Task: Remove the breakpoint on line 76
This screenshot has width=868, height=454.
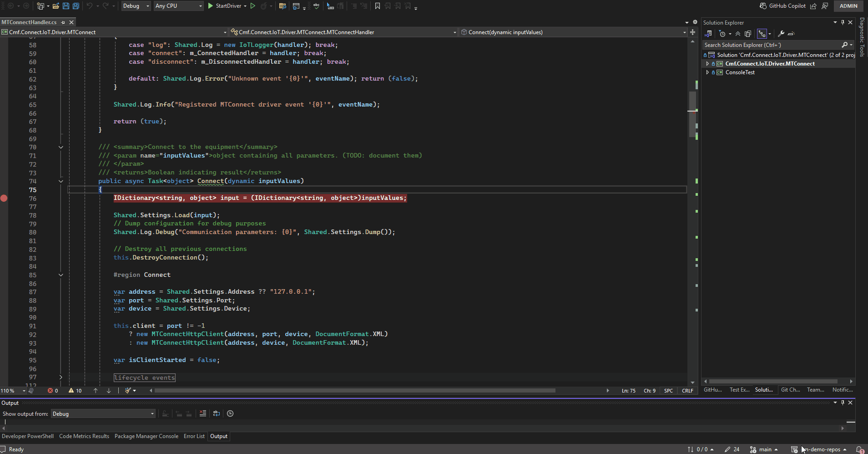Action: pyautogui.click(x=4, y=198)
